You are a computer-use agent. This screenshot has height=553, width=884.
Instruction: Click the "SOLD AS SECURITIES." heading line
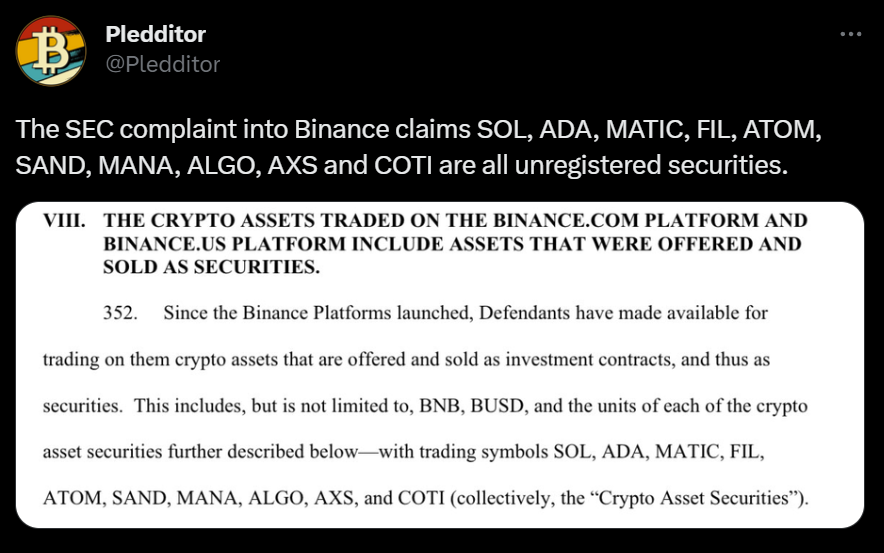point(210,266)
